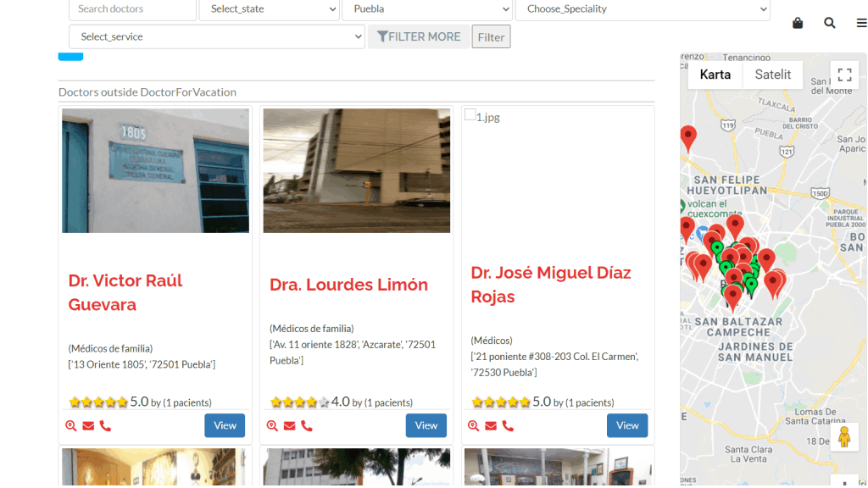This screenshot has width=868, height=488.
Task: Switch map to Satelit view
Action: click(x=772, y=75)
